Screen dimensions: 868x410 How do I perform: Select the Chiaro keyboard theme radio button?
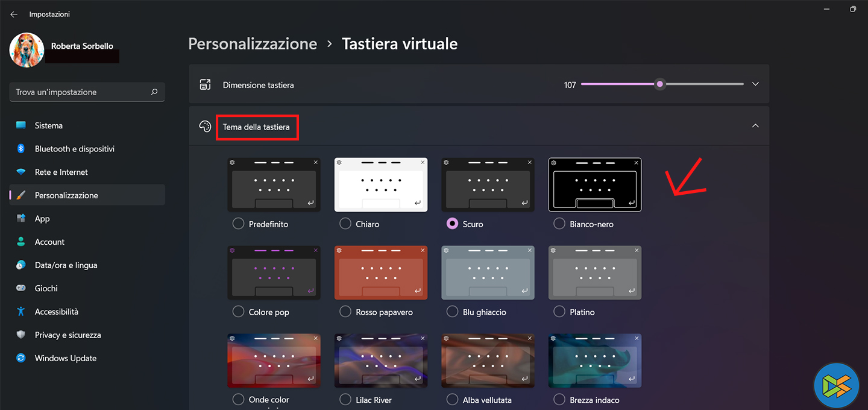click(345, 224)
